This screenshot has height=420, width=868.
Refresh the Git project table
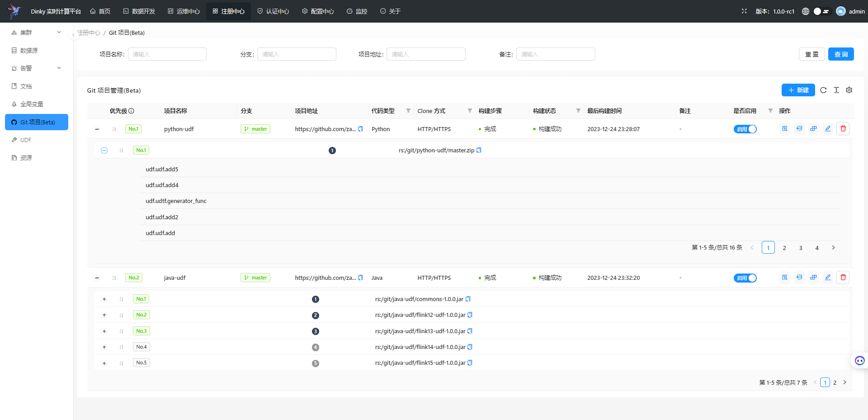point(823,90)
